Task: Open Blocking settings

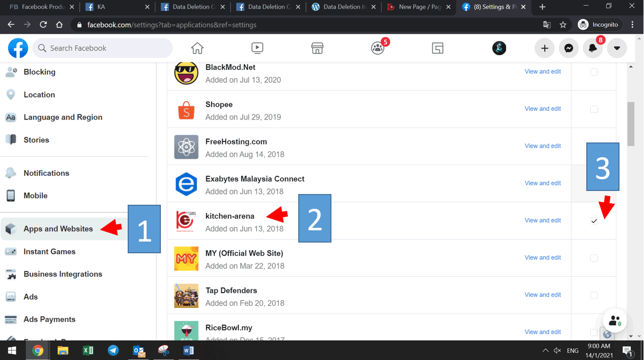Action: click(x=39, y=72)
